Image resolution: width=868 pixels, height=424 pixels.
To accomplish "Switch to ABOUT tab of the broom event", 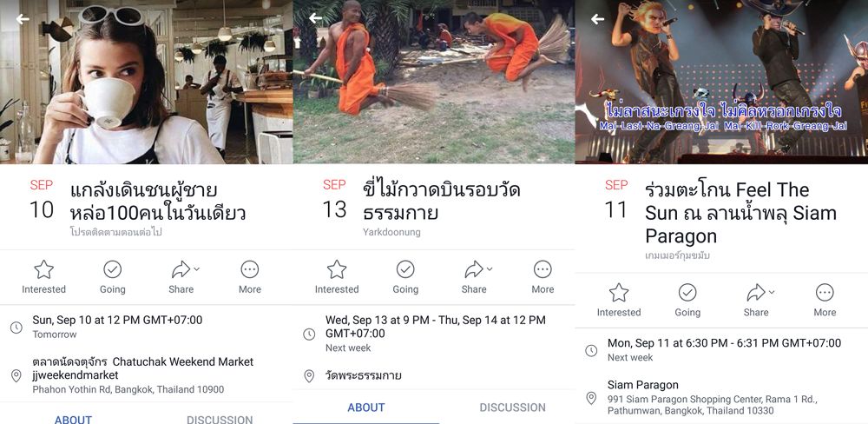I will (x=366, y=407).
